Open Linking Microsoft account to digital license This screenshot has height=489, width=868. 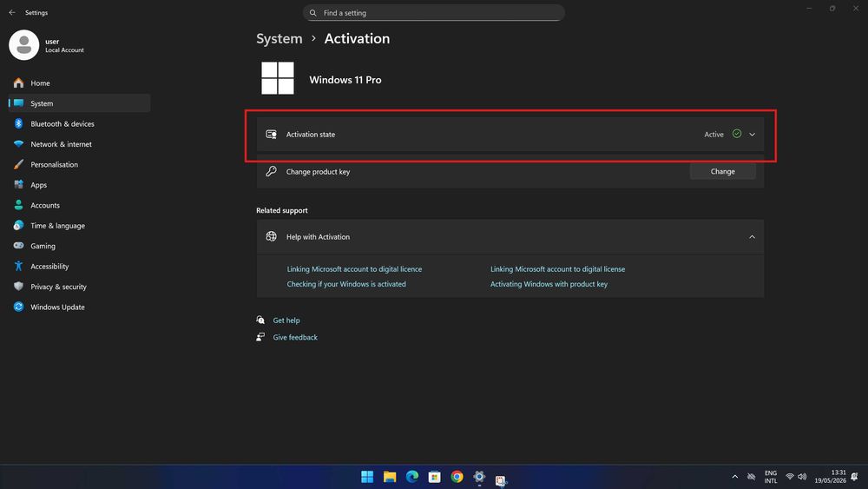pos(557,269)
